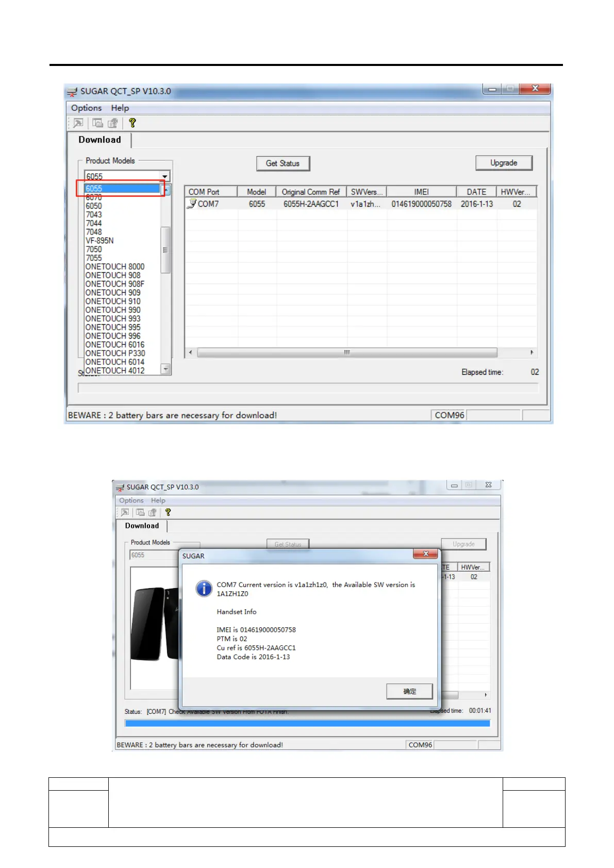Open the Product Models combo box arrow
The image size is (614, 868).
[x=164, y=176]
